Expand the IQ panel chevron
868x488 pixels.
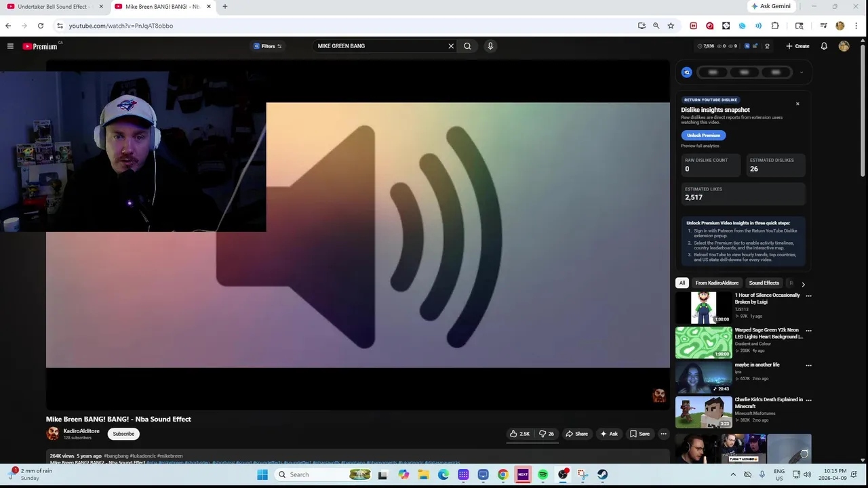tap(802, 73)
